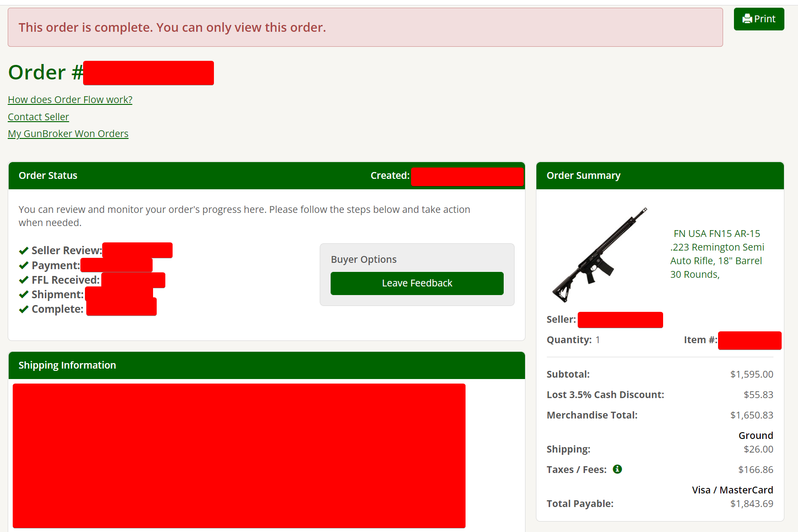Click the Taxes / Fees info icon
798x532 pixels.
[x=617, y=469]
